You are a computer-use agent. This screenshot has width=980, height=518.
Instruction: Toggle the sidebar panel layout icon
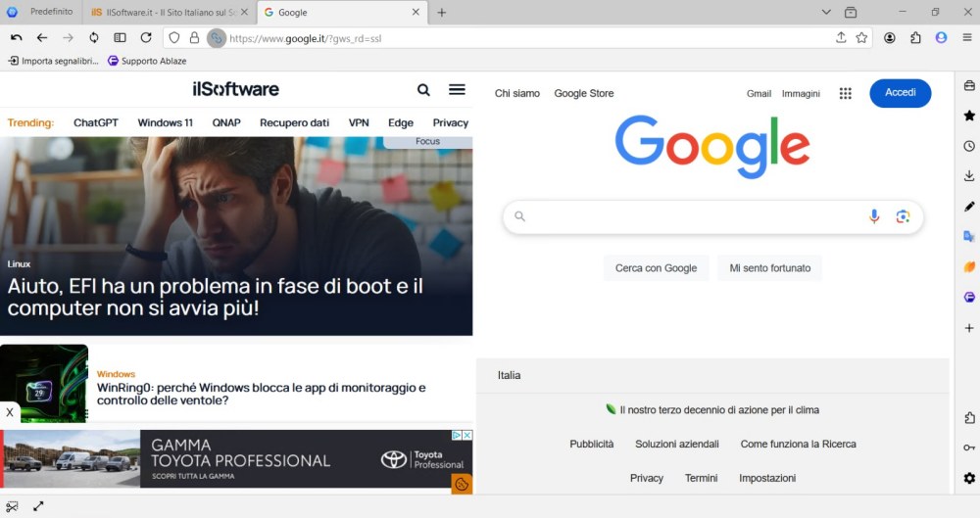(x=120, y=38)
